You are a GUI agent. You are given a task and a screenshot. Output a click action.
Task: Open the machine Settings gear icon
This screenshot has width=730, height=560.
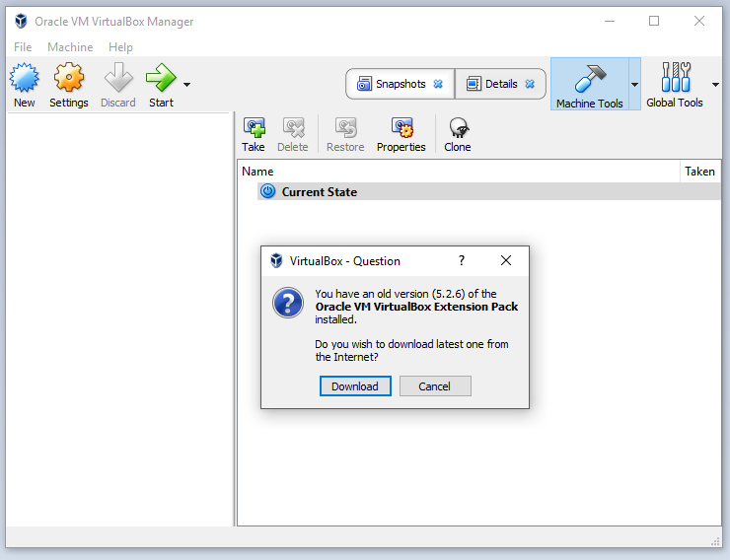click(x=68, y=78)
